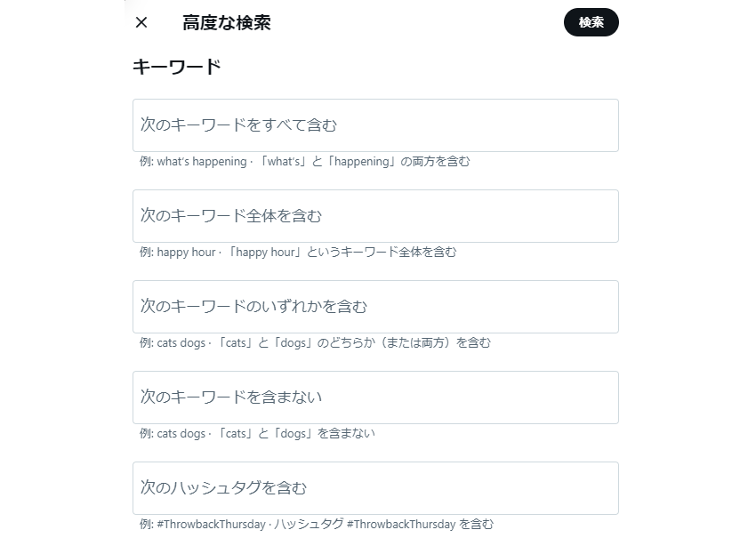Click 'cats dogs' example under 含まない field

tap(181, 433)
